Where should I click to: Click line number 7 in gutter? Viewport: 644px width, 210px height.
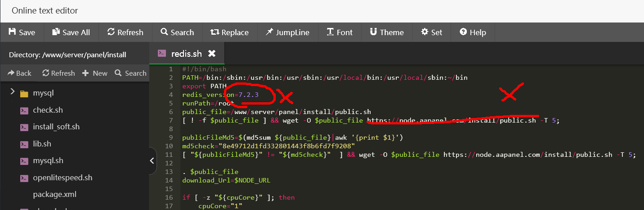(x=171, y=120)
